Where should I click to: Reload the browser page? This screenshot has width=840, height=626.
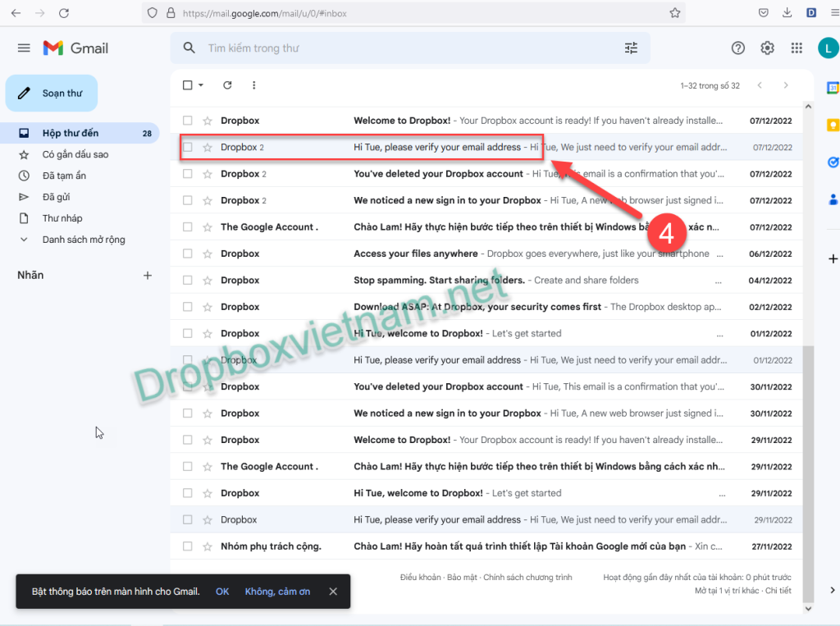click(64, 13)
